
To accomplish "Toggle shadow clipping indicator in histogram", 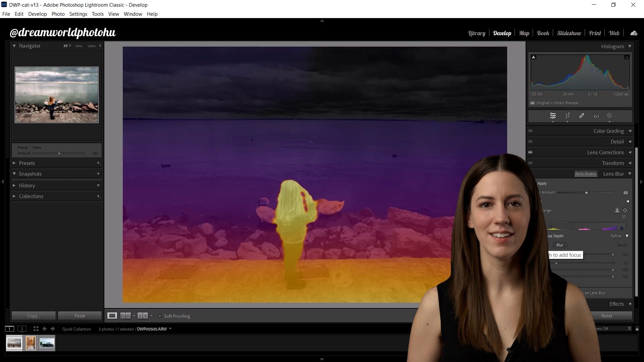I will click(534, 57).
